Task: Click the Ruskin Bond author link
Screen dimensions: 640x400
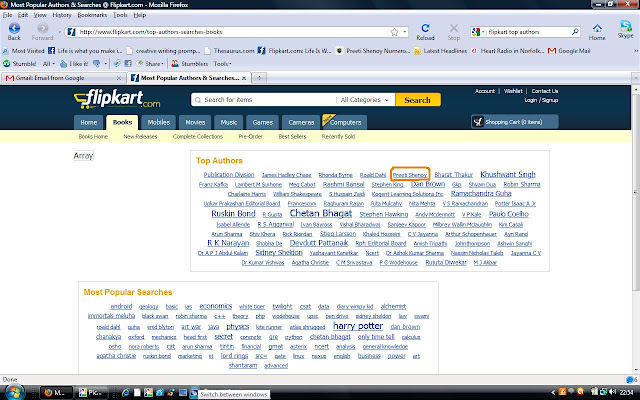Action: tap(233, 213)
